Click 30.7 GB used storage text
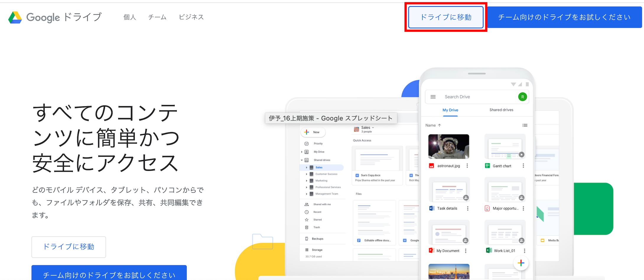Image resolution: width=644 pixels, height=280 pixels. pos(313,256)
